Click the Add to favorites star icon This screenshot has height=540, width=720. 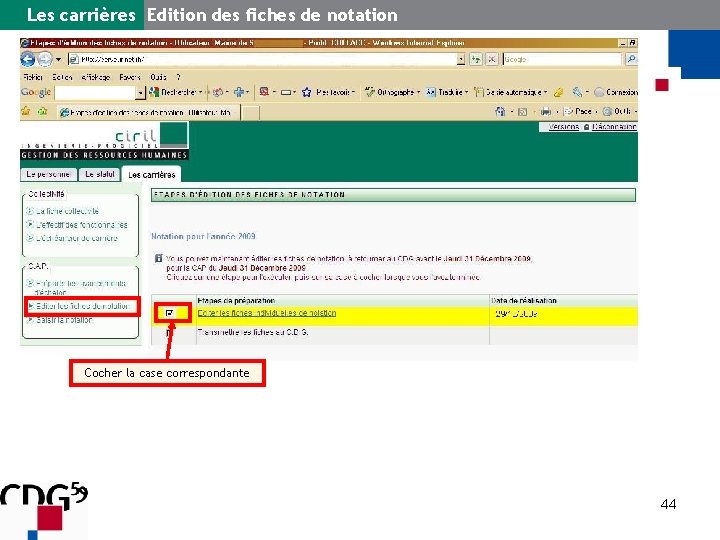42,112
